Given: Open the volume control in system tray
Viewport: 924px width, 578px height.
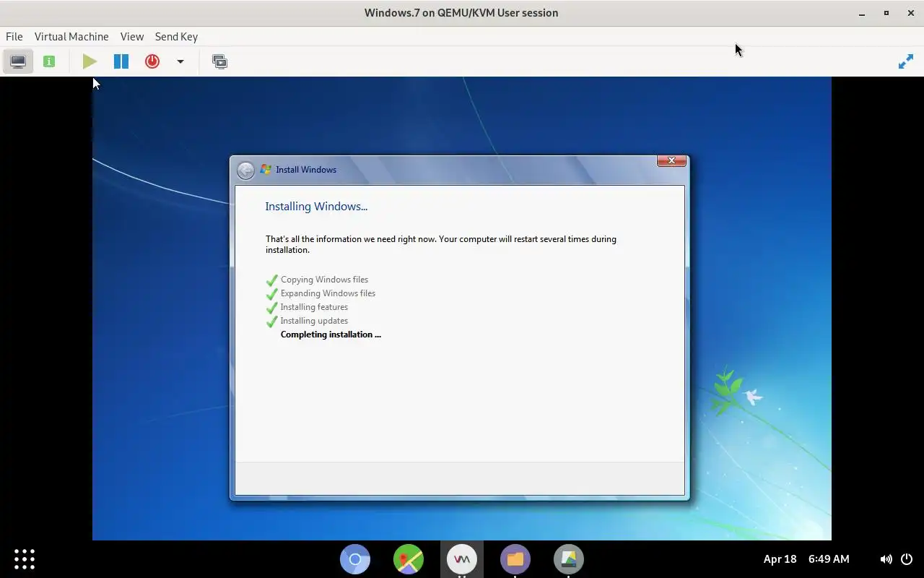Looking at the screenshot, I should [886, 559].
